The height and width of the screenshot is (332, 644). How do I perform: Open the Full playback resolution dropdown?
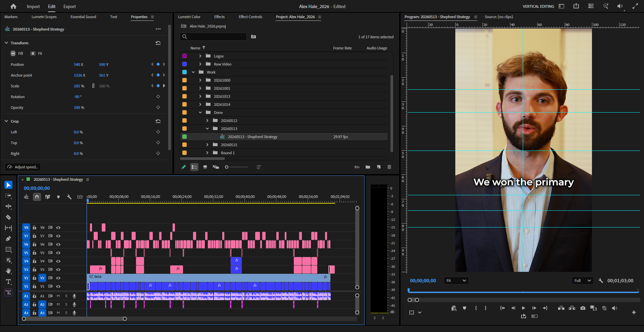(x=583, y=281)
